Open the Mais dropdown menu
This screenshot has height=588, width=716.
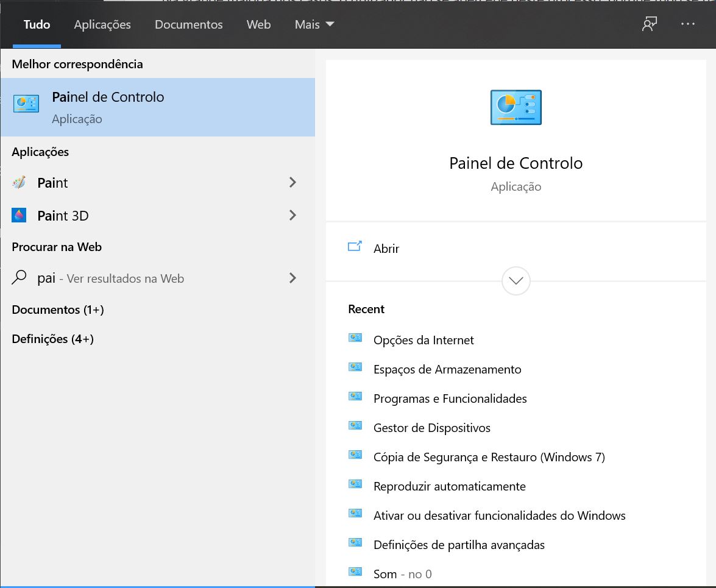(314, 25)
